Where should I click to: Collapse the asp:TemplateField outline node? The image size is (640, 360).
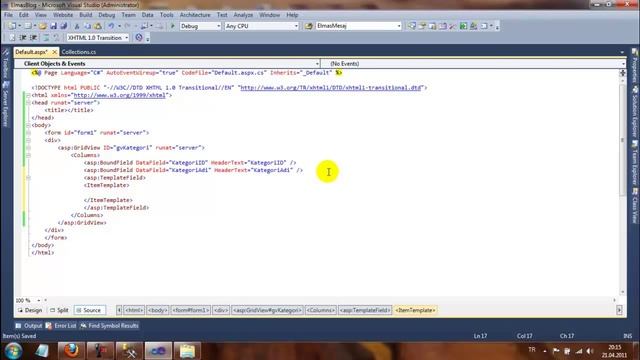pos(28,178)
